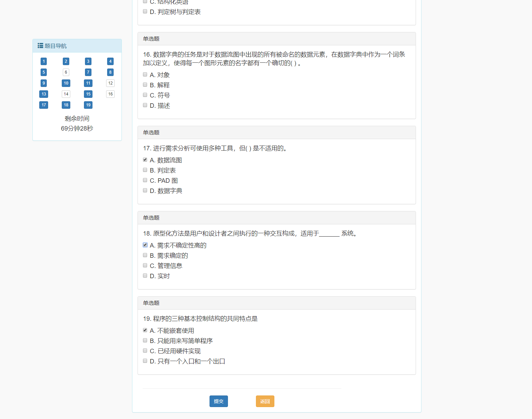Check option D 描述 for question 16
The width and height of the screenshot is (532, 419).
pyautogui.click(x=145, y=105)
